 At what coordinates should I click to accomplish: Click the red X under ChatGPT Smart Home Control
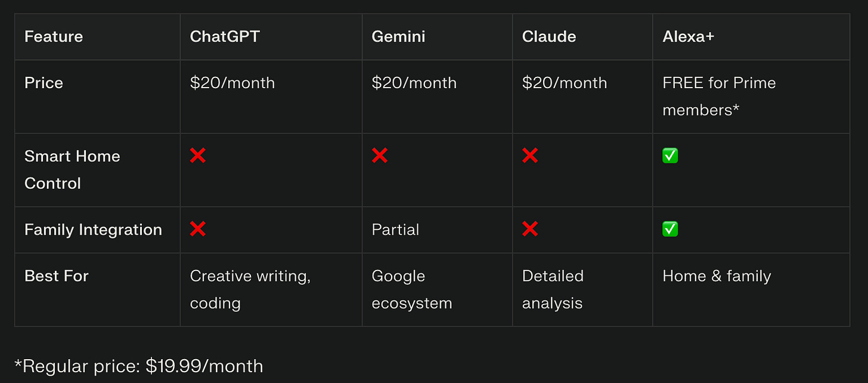[x=198, y=156]
